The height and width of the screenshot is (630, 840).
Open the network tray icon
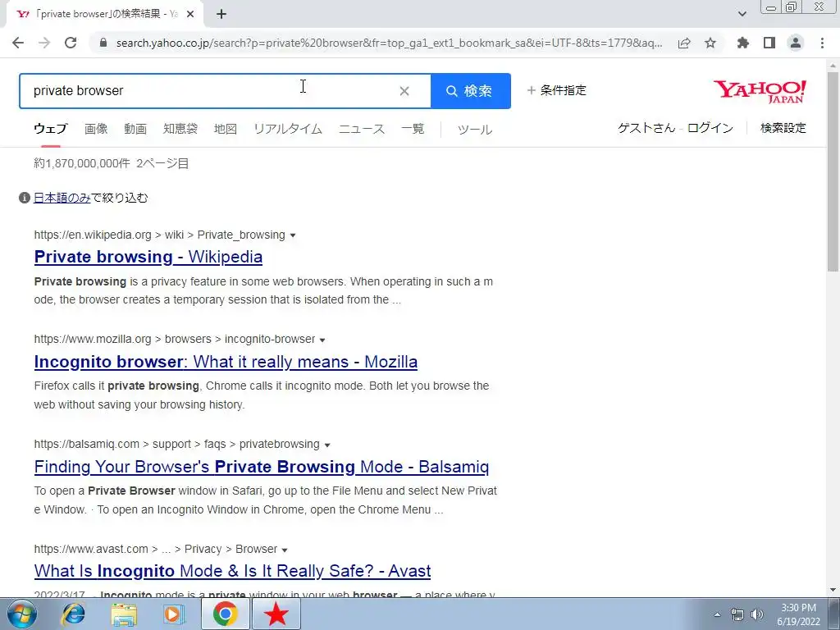click(x=737, y=614)
